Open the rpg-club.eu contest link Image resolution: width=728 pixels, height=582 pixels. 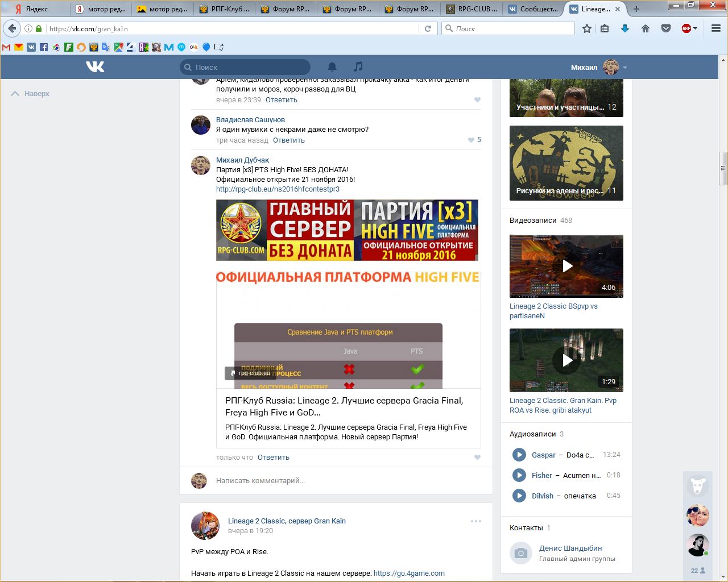[278, 189]
